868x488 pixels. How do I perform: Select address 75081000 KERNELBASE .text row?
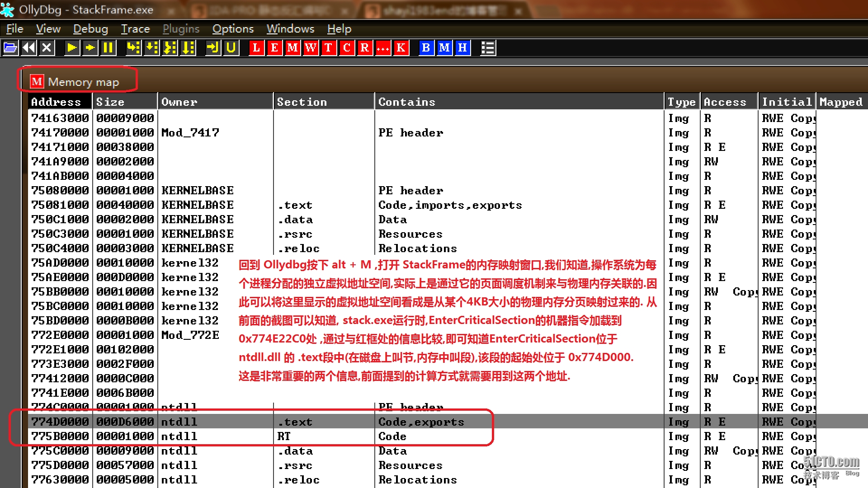pos(448,205)
